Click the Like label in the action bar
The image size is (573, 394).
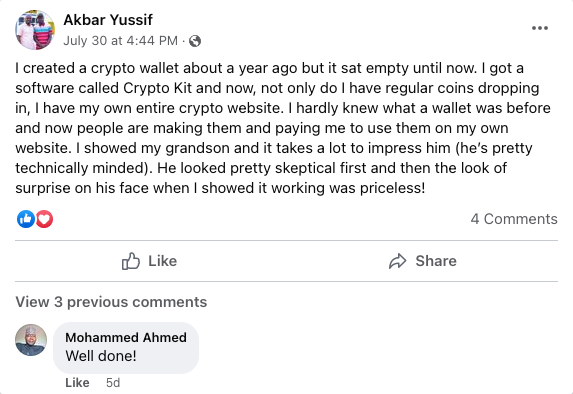point(162,261)
